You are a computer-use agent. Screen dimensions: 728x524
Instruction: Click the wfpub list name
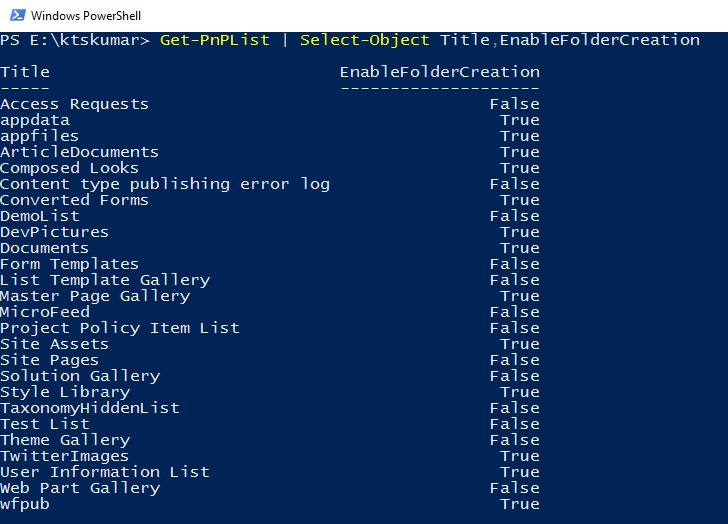25,505
